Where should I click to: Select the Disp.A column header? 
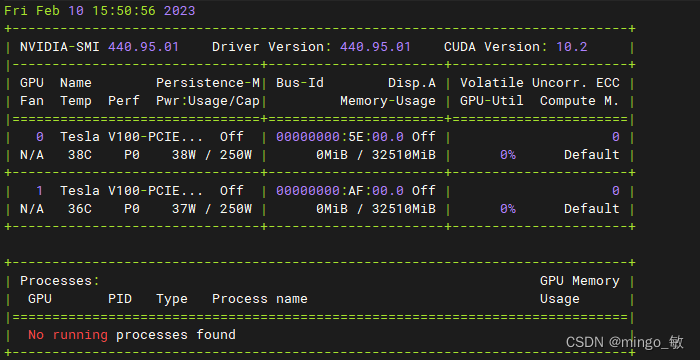pos(412,83)
